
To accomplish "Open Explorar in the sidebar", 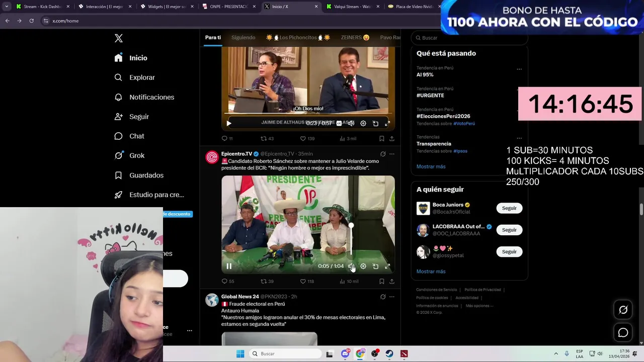I will (134, 77).
